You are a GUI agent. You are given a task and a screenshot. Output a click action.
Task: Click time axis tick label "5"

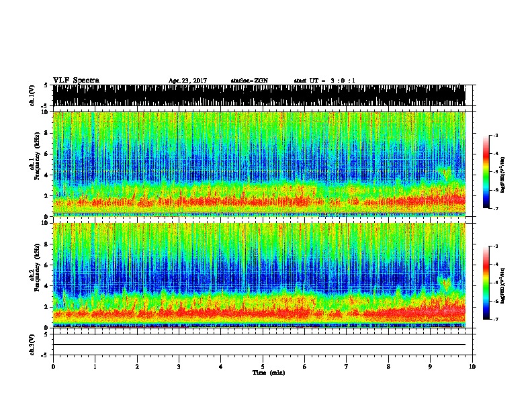pos(263,367)
